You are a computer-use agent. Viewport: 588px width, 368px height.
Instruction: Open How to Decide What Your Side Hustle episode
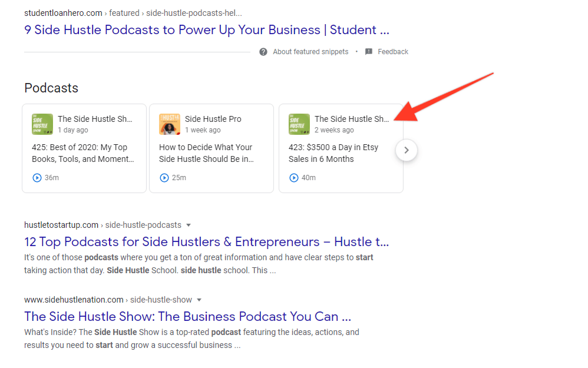click(x=206, y=153)
